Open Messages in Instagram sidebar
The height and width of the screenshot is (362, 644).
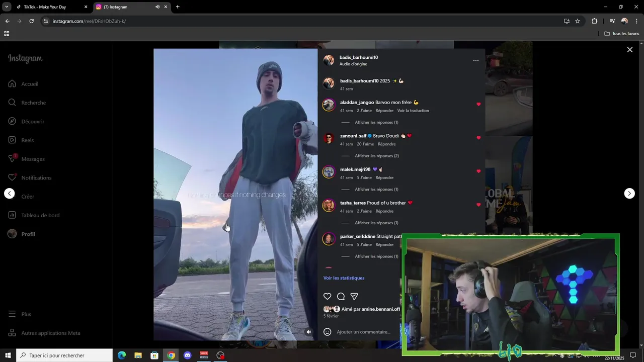point(26,159)
